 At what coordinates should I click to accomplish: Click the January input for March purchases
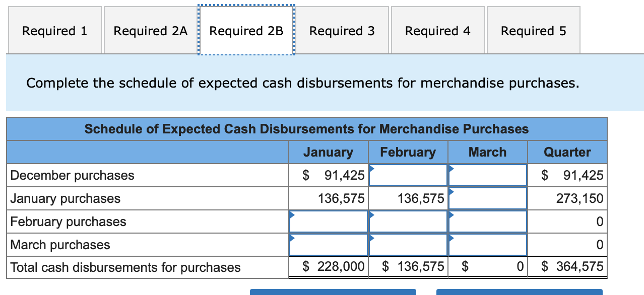point(328,244)
